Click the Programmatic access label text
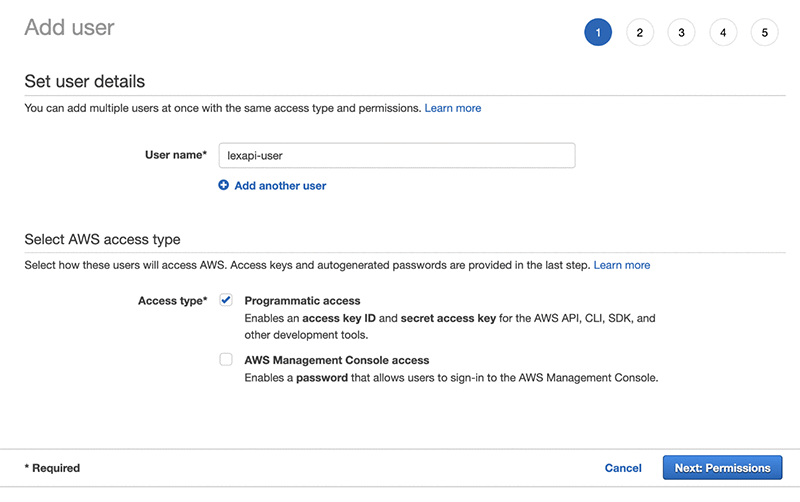 point(302,300)
